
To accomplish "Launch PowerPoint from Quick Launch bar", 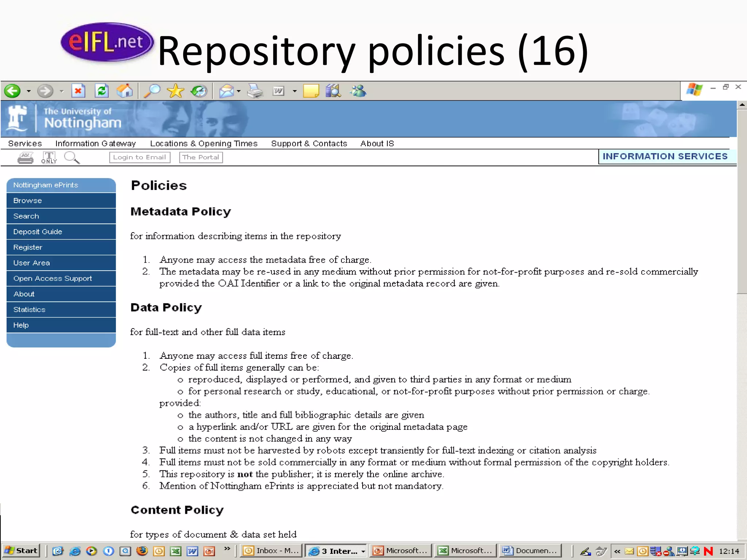I will coord(209,551).
